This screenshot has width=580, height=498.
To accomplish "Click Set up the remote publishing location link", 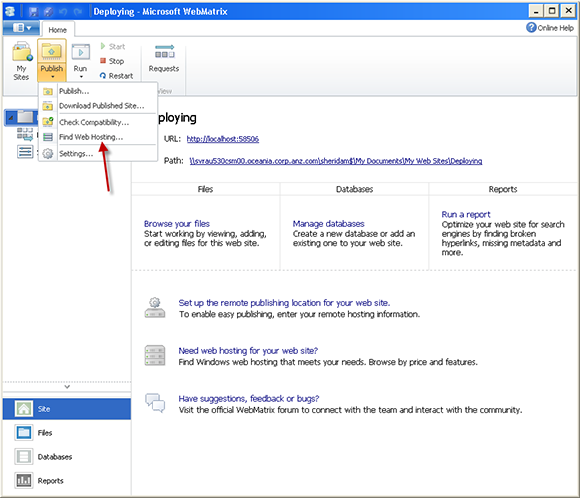I will pos(284,303).
